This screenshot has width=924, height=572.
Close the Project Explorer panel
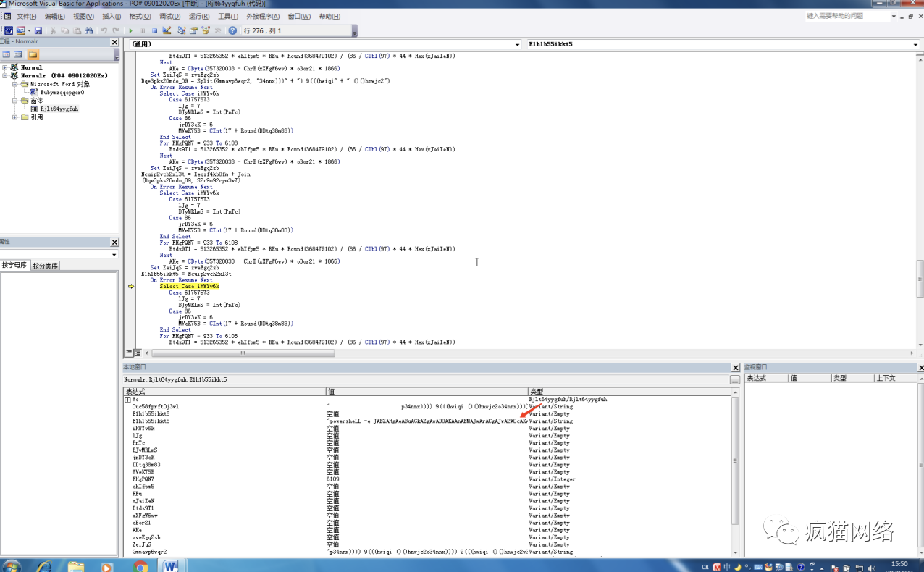(x=114, y=42)
